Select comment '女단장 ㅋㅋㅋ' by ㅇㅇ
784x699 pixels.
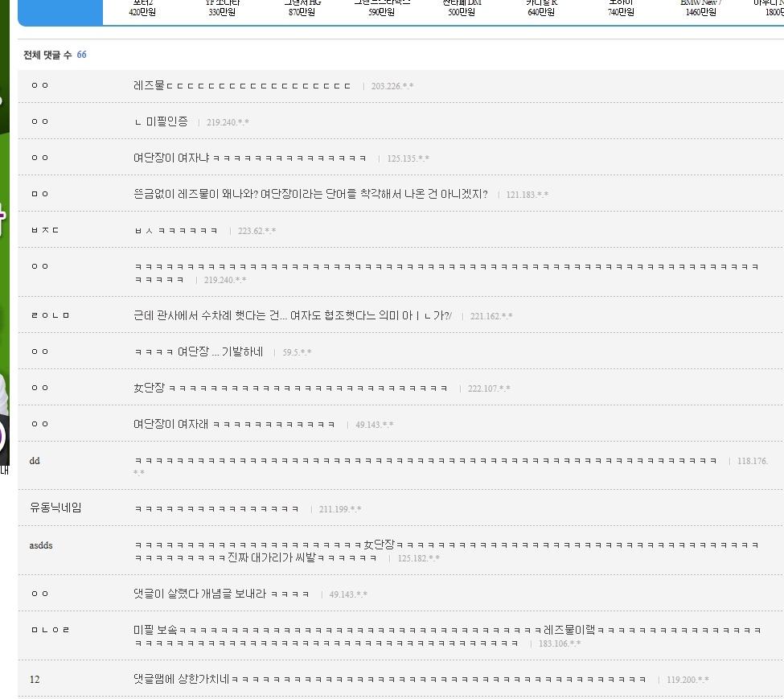click(x=290, y=388)
